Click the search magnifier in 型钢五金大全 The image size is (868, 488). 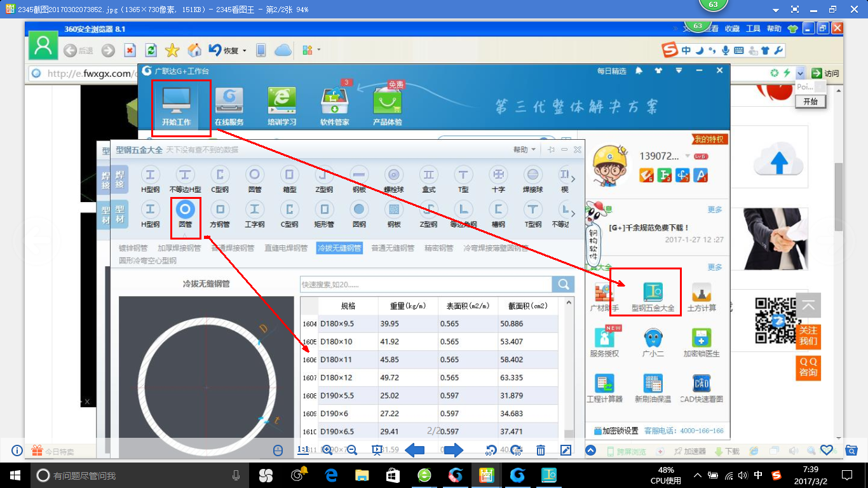[x=563, y=284]
